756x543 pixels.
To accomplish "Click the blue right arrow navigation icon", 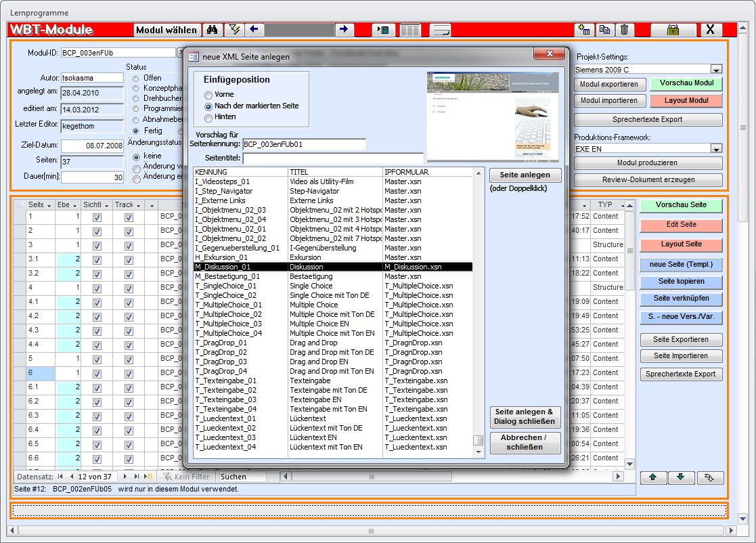I will [344, 30].
